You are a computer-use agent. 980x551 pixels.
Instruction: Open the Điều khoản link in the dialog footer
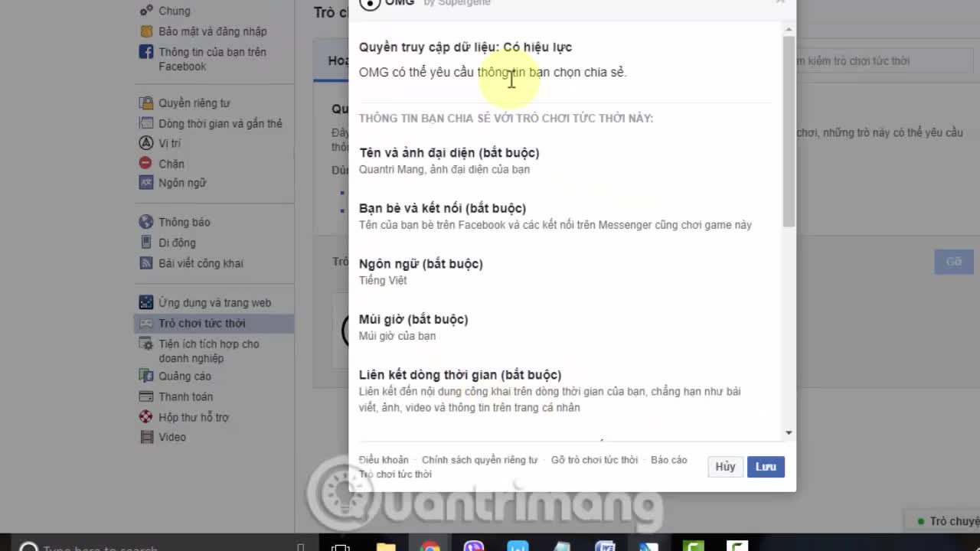(384, 460)
